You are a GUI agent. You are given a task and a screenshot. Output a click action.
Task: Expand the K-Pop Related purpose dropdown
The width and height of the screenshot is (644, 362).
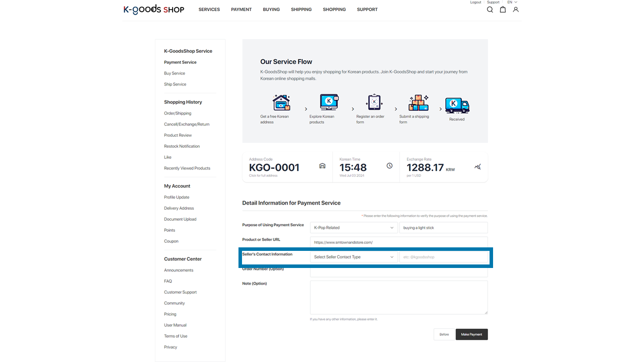coord(354,228)
